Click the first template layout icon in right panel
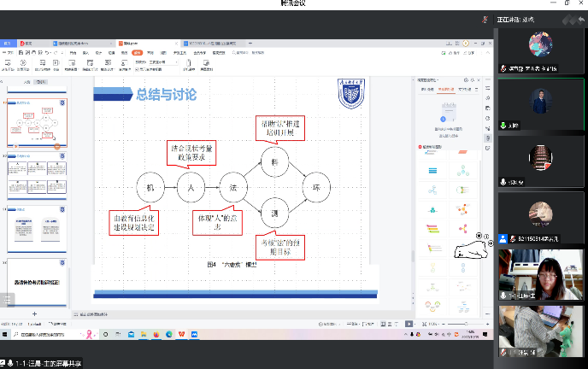This screenshot has width=588, height=369. click(434, 171)
